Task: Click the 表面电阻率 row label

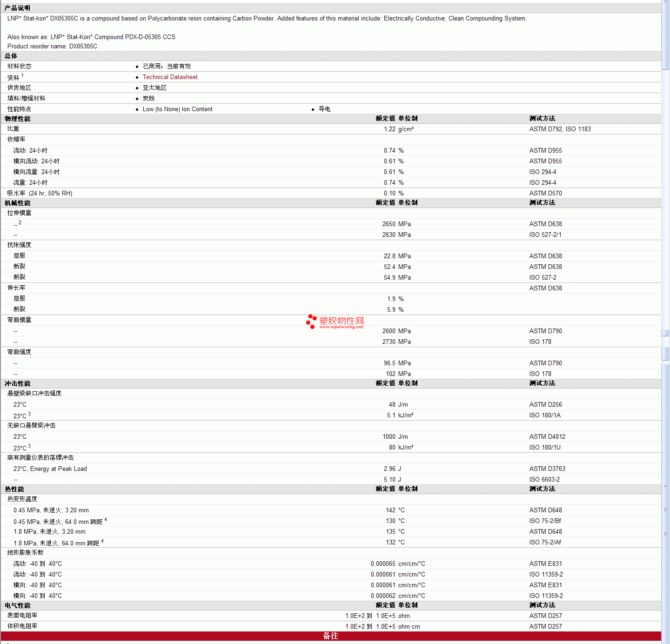Action: 22,616
